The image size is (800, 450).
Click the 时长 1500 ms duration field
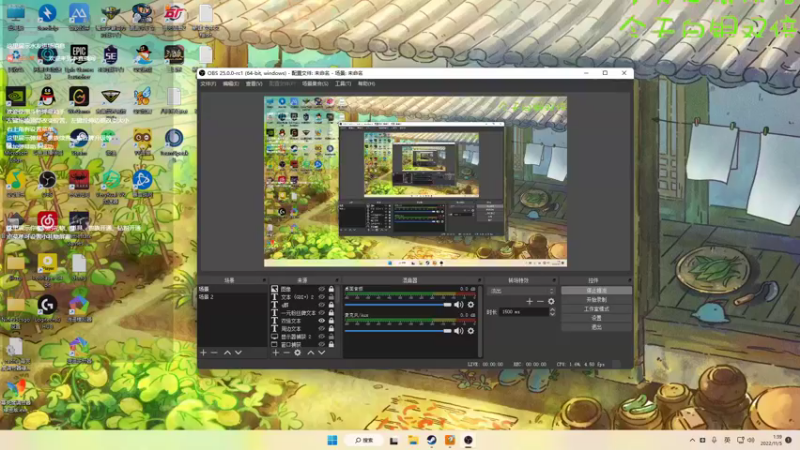pos(523,312)
